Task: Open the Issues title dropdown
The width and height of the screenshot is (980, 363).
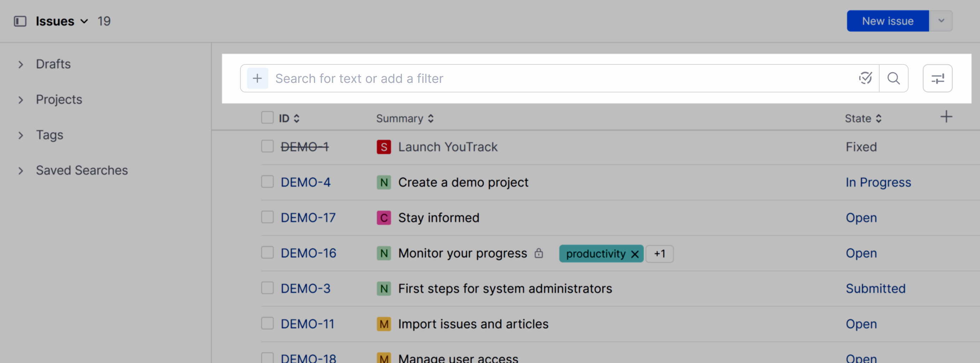Action: (84, 22)
